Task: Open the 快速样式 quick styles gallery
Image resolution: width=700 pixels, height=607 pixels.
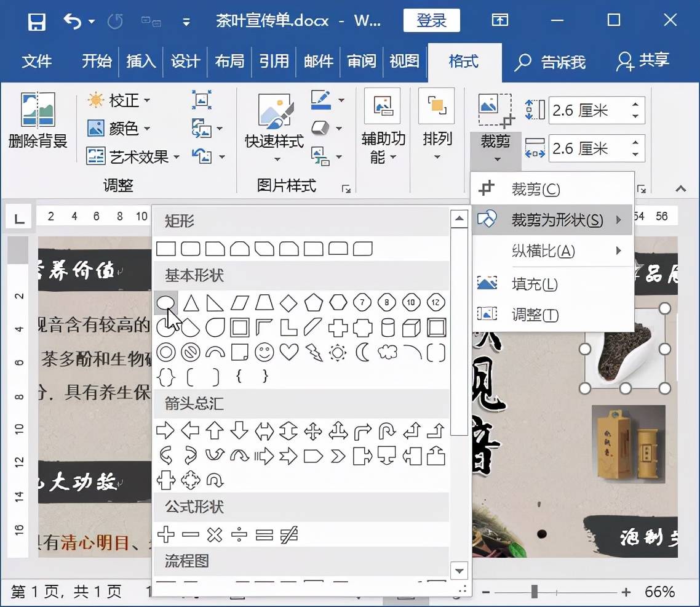Action: tap(275, 128)
